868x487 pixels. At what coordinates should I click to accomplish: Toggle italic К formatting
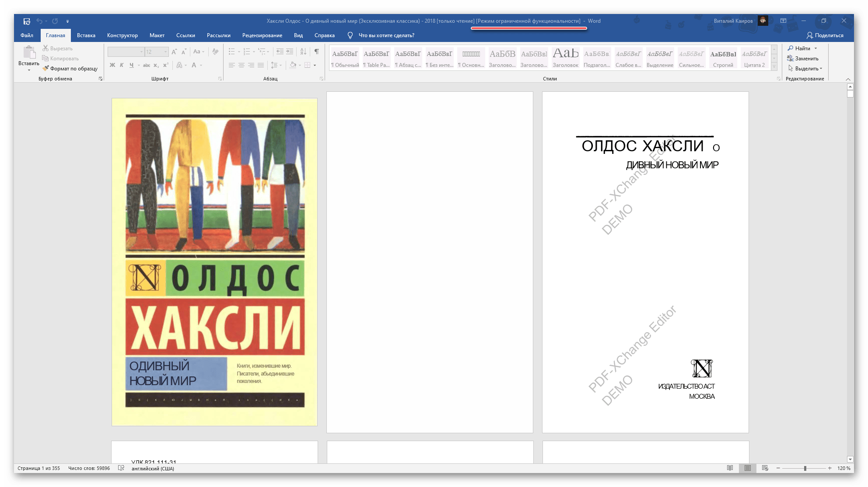pyautogui.click(x=122, y=65)
